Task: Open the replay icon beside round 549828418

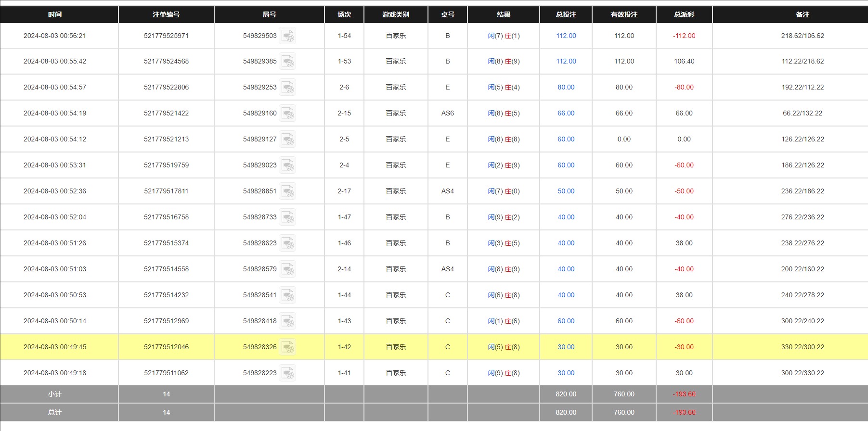Action: 287,321
